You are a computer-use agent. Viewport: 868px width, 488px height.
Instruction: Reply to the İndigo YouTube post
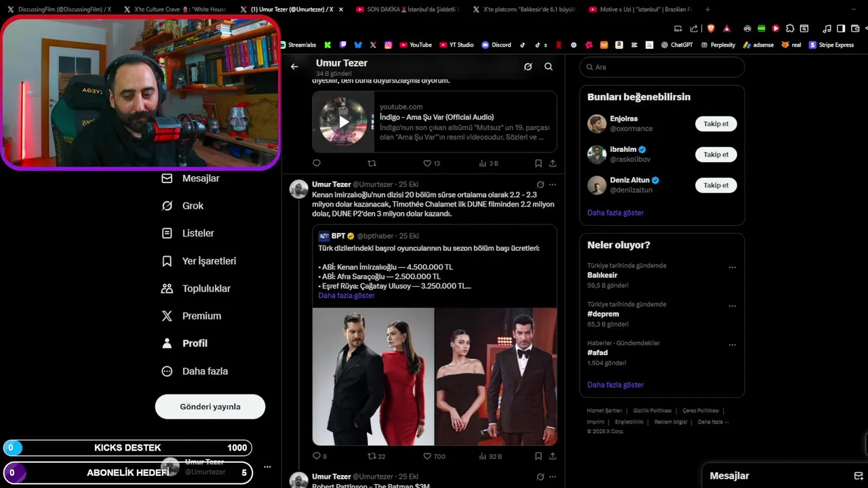[317, 163]
